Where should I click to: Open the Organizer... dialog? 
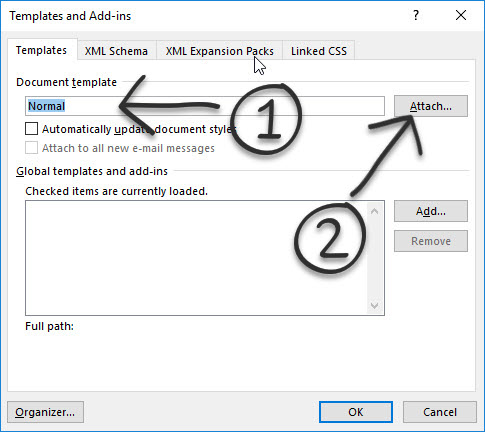tap(45, 412)
